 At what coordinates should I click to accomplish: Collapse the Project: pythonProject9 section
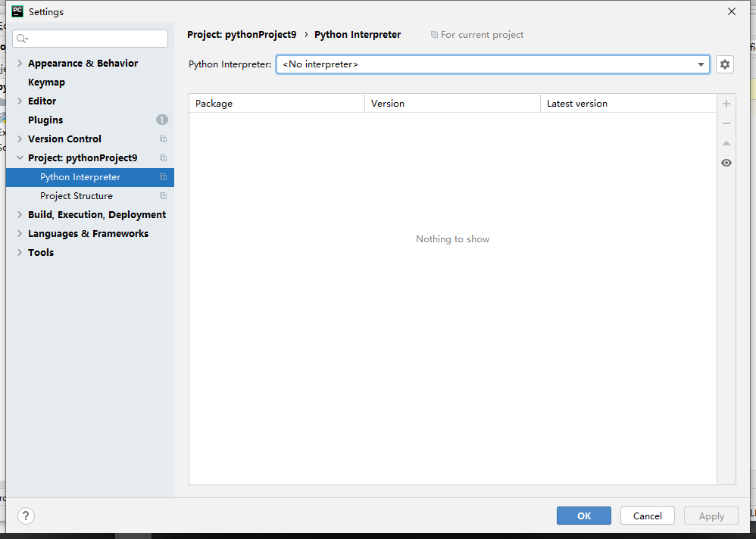(20, 158)
